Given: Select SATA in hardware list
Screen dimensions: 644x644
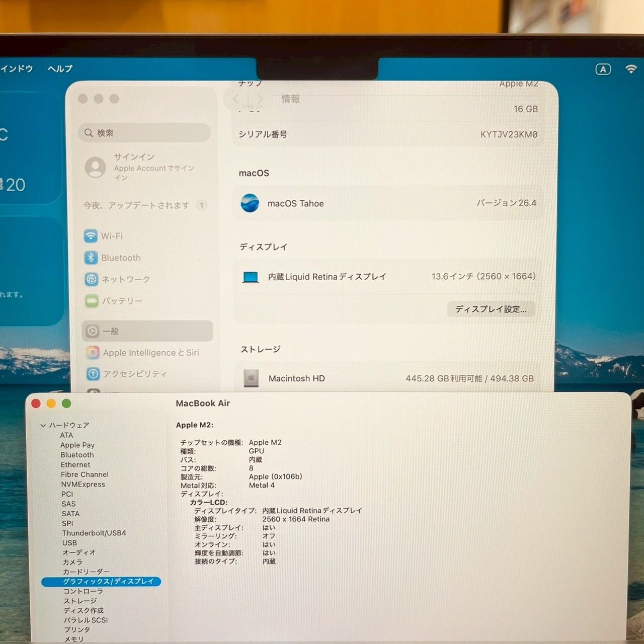Looking at the screenshot, I should (70, 514).
